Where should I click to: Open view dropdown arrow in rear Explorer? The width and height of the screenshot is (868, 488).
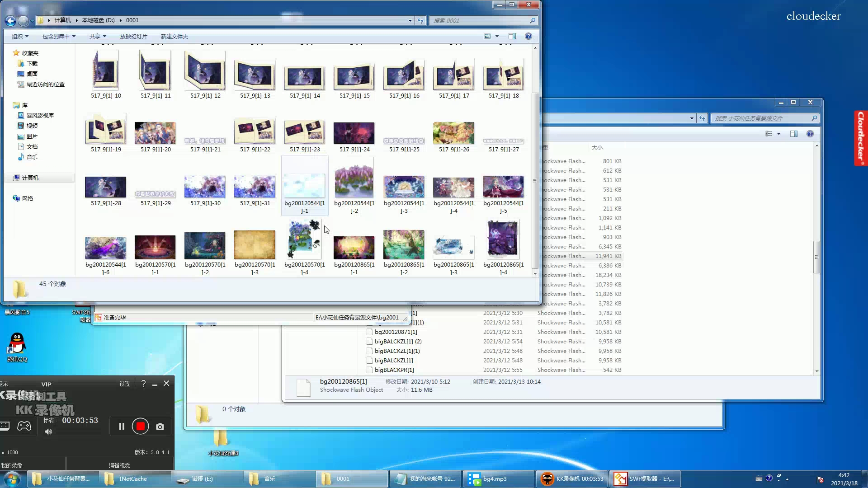coord(778,134)
